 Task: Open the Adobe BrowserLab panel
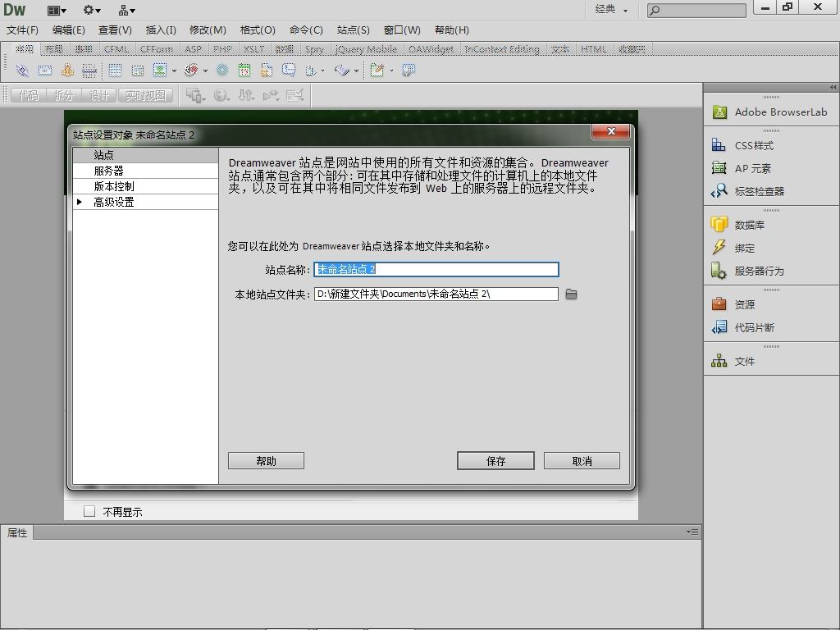point(771,112)
